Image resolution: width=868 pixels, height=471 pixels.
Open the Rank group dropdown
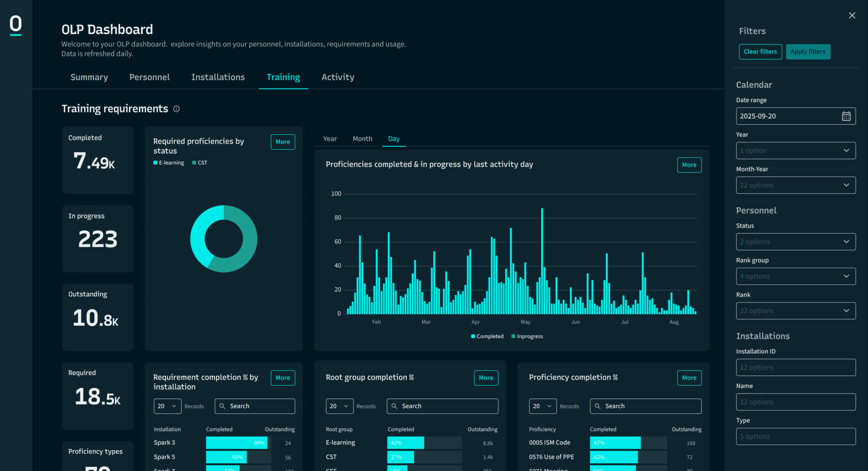[795, 276]
